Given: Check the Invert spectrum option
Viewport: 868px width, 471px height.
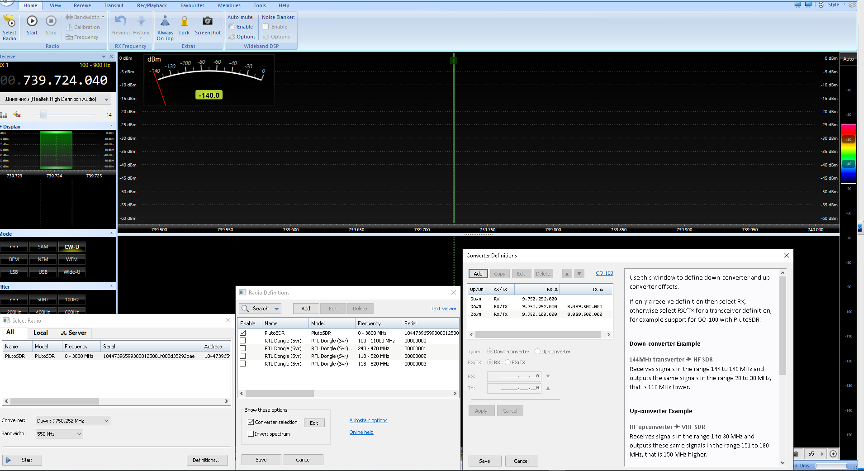Looking at the screenshot, I should (x=251, y=434).
